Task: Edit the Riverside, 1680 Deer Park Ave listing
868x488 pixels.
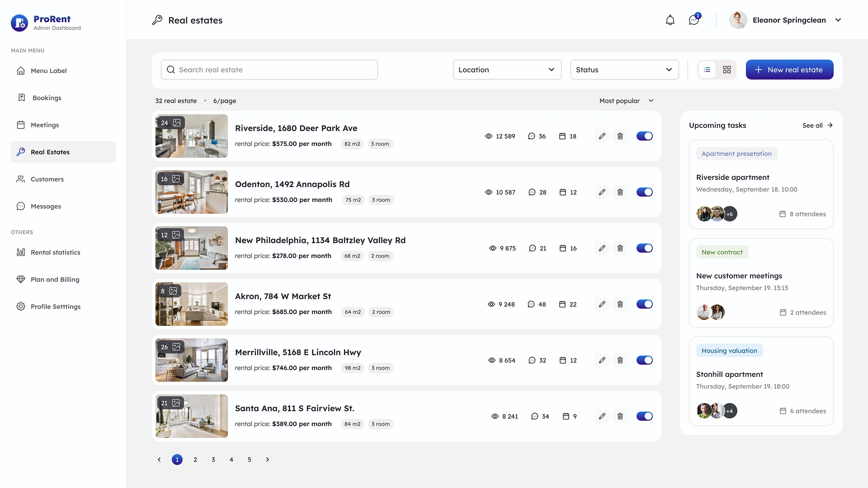Action: (602, 136)
